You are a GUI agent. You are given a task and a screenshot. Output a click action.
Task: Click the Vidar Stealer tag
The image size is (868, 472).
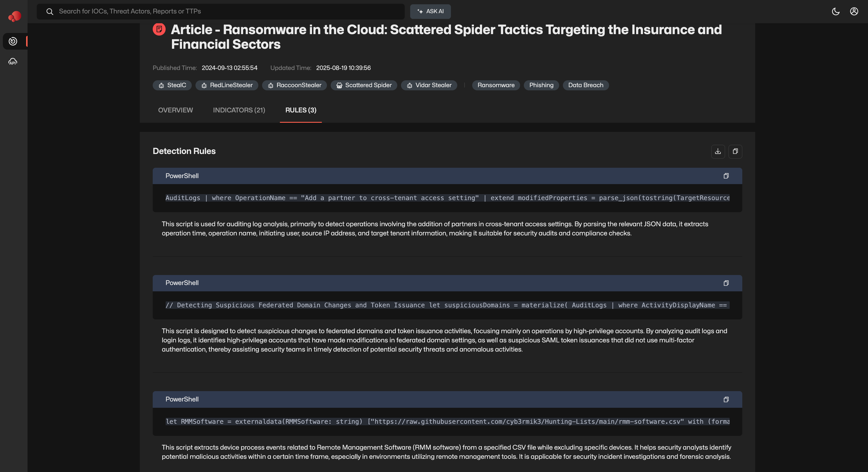tap(429, 85)
